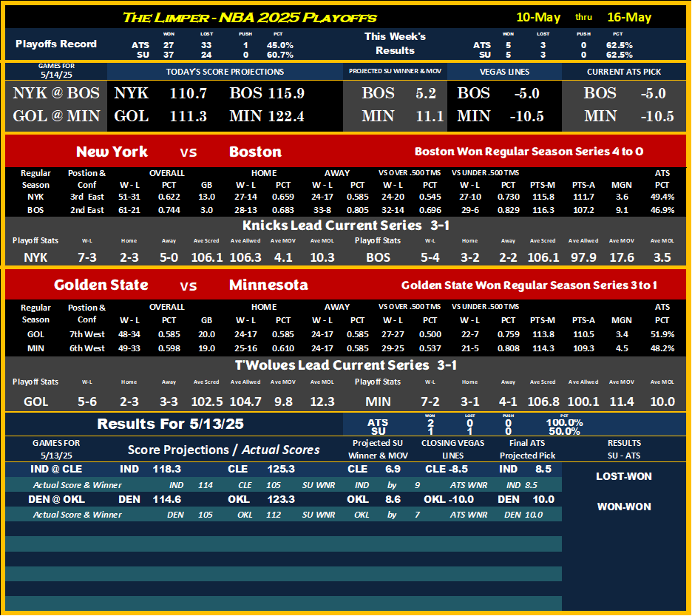Click the 'CLOSING VEGAS LINES' header
This screenshot has width=692, height=616.
(x=452, y=449)
